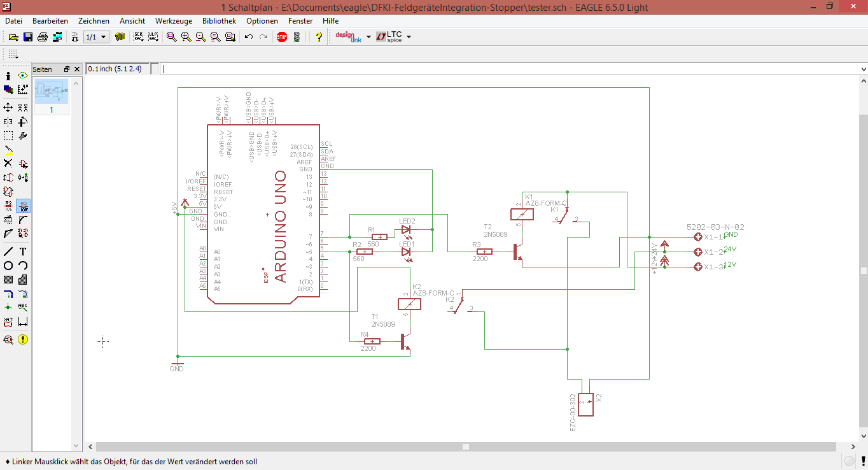868x470 pixels.
Task: Select the Pinswap tool
Action: tap(8, 178)
